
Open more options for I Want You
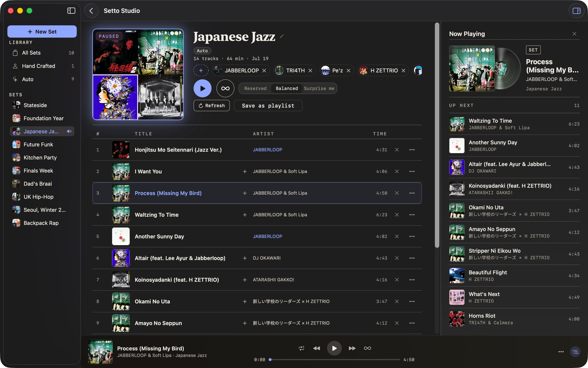coord(412,171)
